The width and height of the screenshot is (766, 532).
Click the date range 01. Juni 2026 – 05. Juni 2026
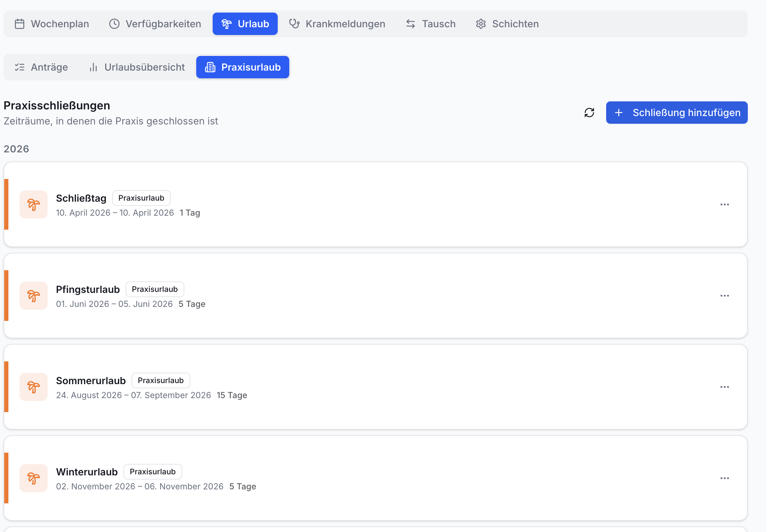114,304
